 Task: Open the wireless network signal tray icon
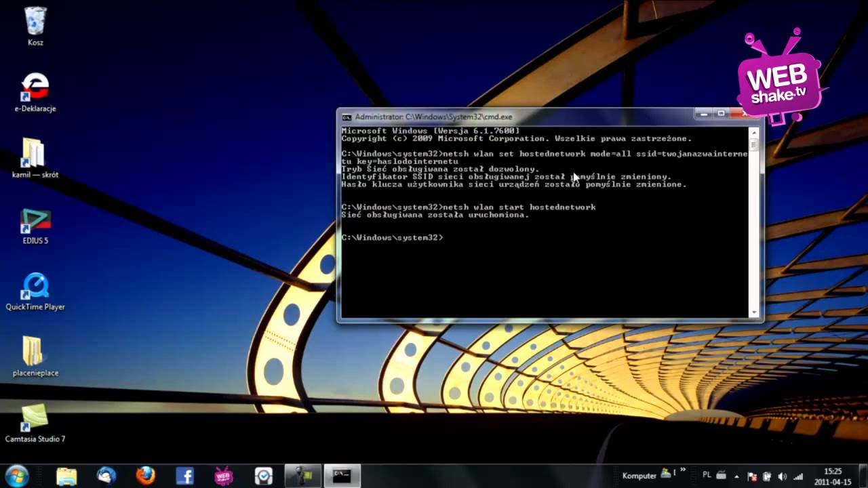pos(797,476)
